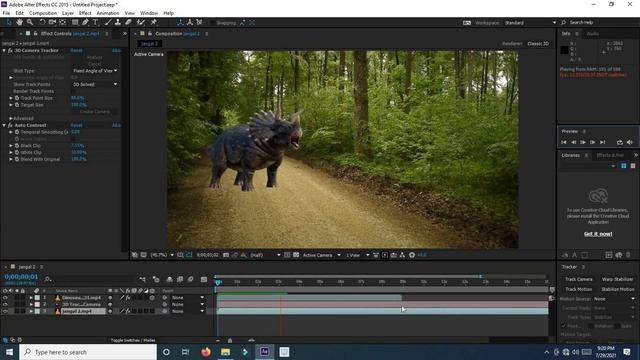
Task: Hide the 3D Tracker Camera layer eye icon
Action: pyautogui.click(x=5, y=304)
